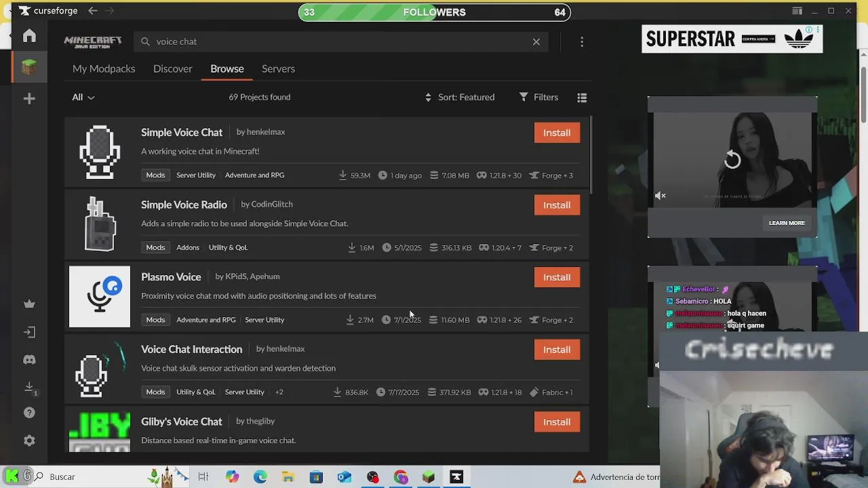Open the CurseForge home icon in sidebar
Screen dimensions: 868x488
(x=29, y=36)
